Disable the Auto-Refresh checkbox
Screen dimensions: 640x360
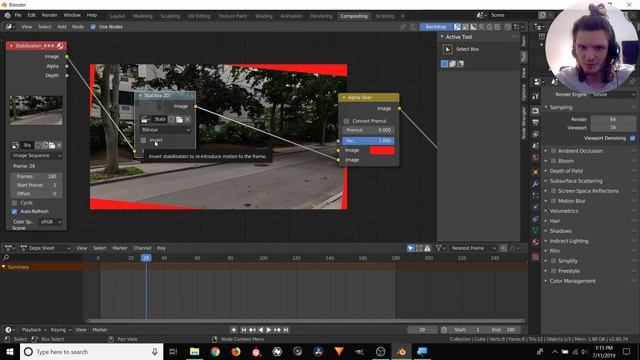tap(14, 211)
